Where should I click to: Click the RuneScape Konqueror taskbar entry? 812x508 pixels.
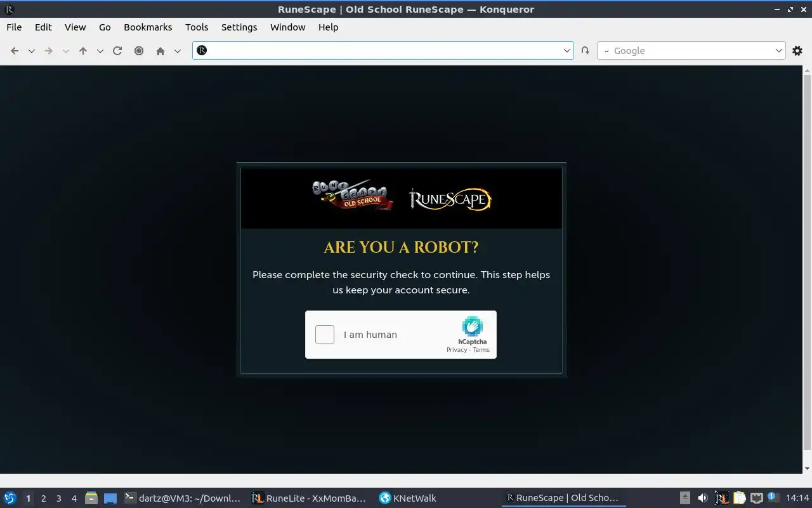tap(563, 498)
